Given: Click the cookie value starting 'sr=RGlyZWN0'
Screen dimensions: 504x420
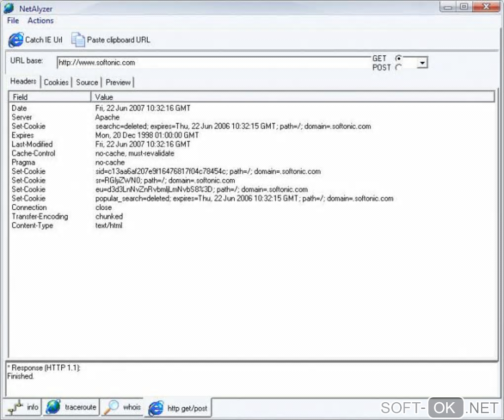Looking at the screenshot, I should [x=165, y=180].
